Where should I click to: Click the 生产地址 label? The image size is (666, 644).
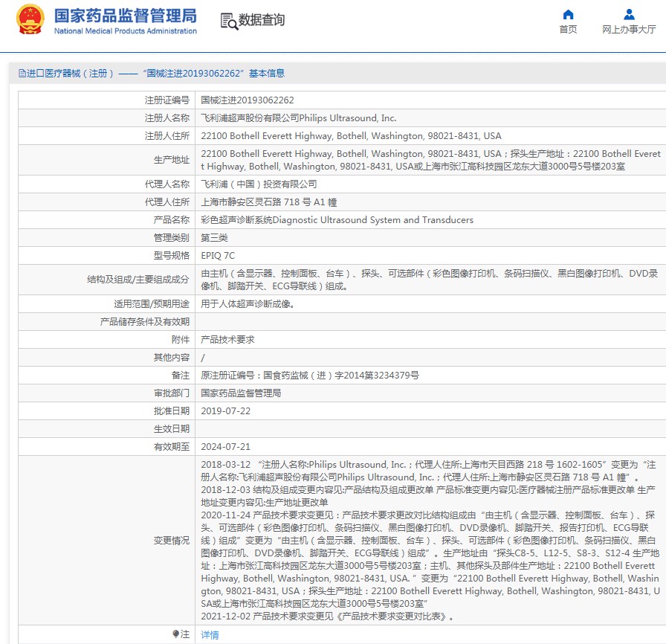[172, 160]
